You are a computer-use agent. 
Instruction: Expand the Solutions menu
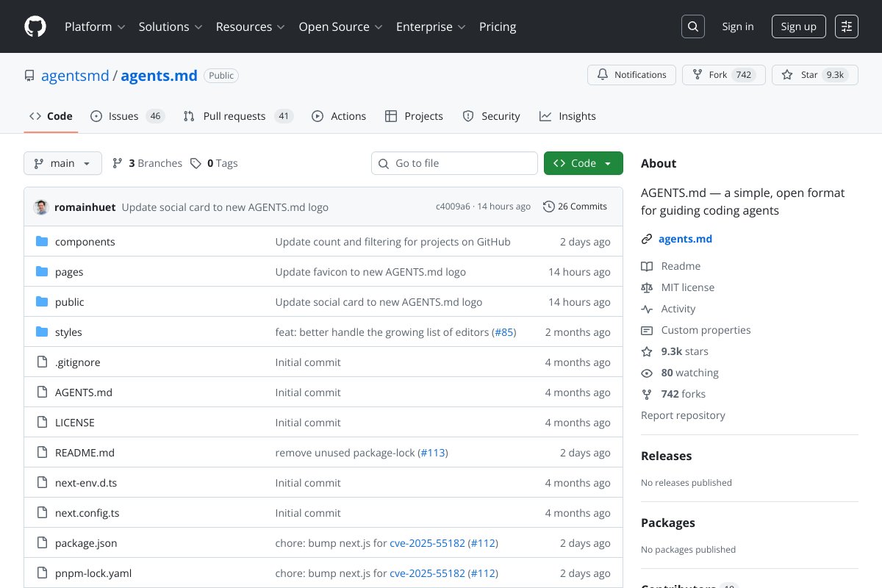coord(171,26)
